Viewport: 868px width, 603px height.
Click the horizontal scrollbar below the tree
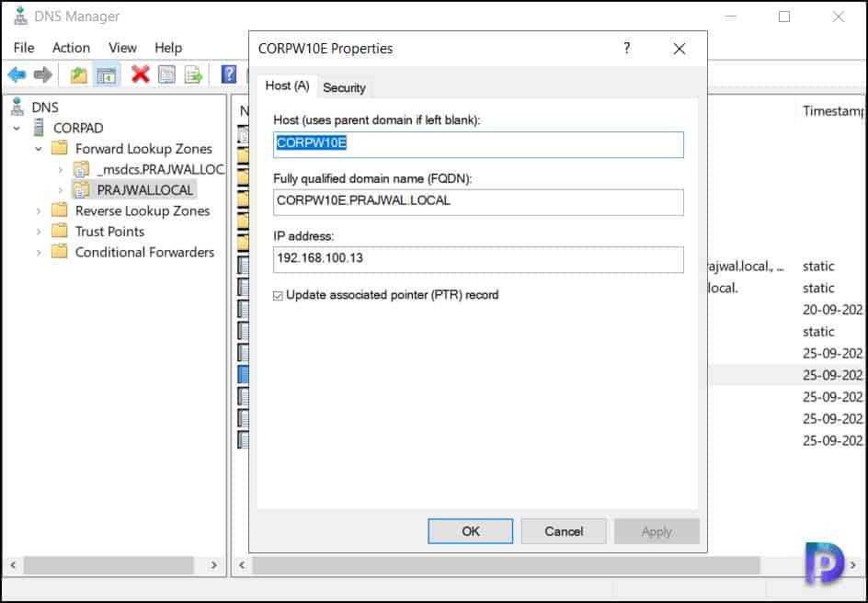coord(110,564)
